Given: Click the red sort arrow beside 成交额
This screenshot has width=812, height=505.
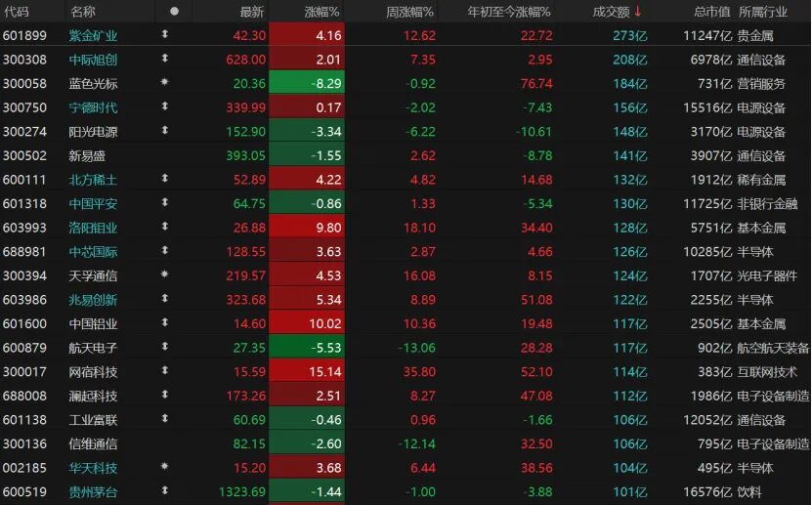Looking at the screenshot, I should pyautogui.click(x=638, y=12).
